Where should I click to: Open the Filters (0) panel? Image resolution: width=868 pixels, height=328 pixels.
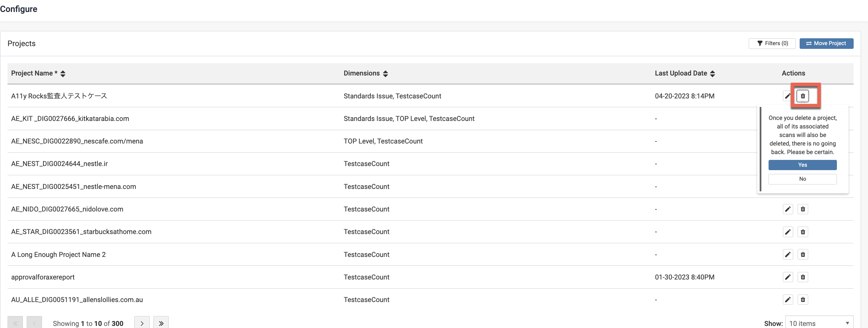point(772,43)
